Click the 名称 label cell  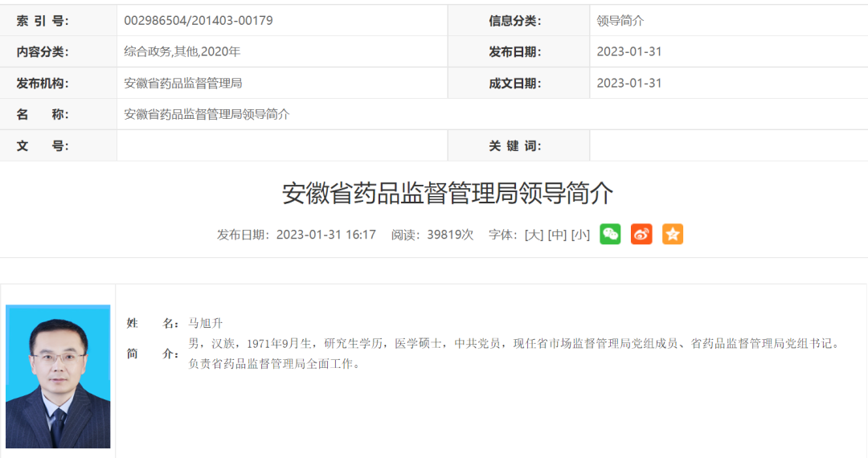point(58,114)
